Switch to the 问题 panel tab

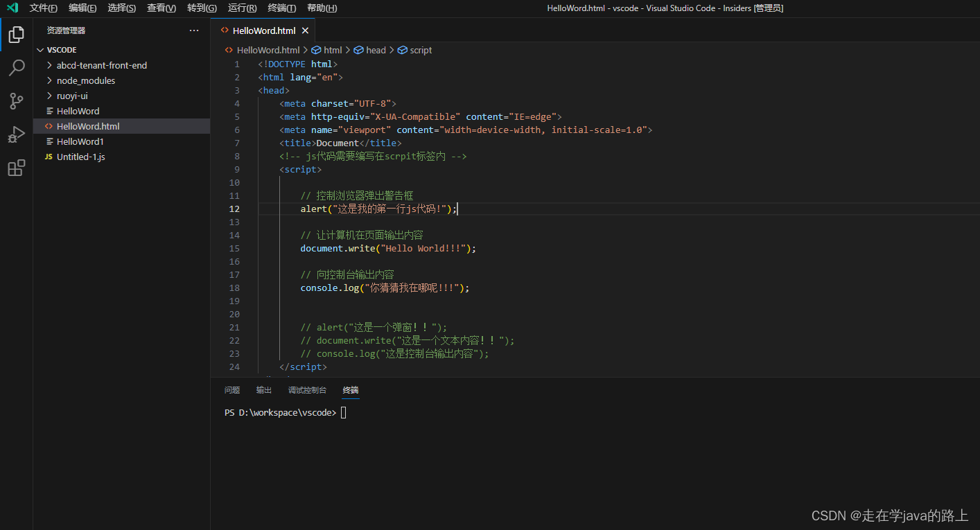pos(231,389)
